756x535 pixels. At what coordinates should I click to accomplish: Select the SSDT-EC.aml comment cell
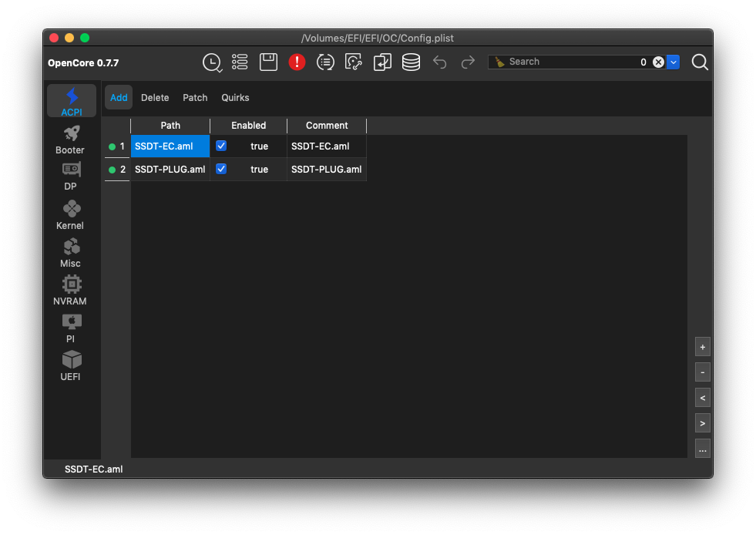pyautogui.click(x=327, y=146)
